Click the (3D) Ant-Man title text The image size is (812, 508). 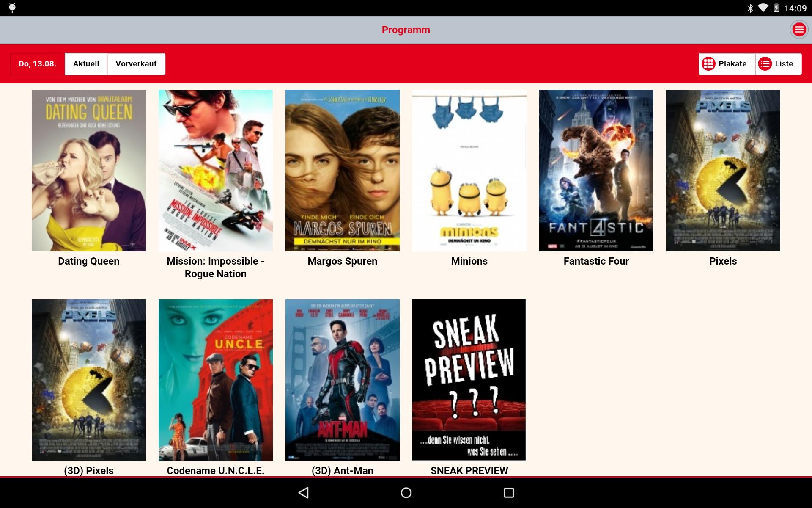pos(343,470)
